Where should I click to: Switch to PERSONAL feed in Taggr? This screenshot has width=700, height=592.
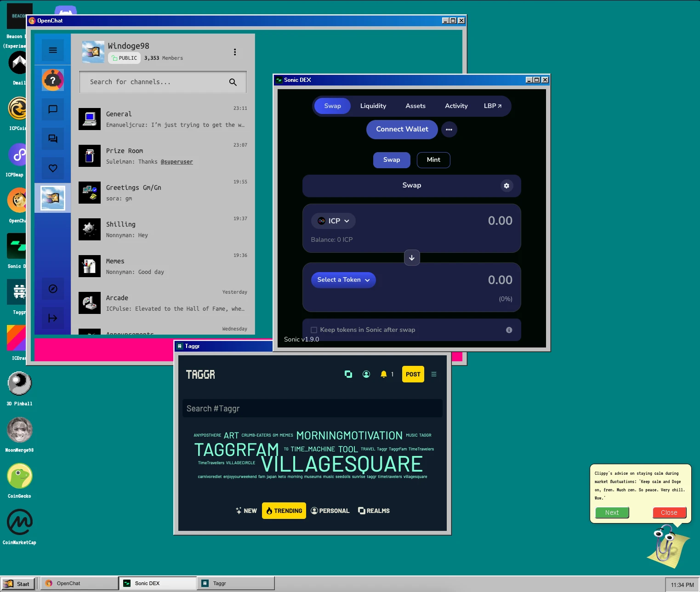click(x=330, y=511)
